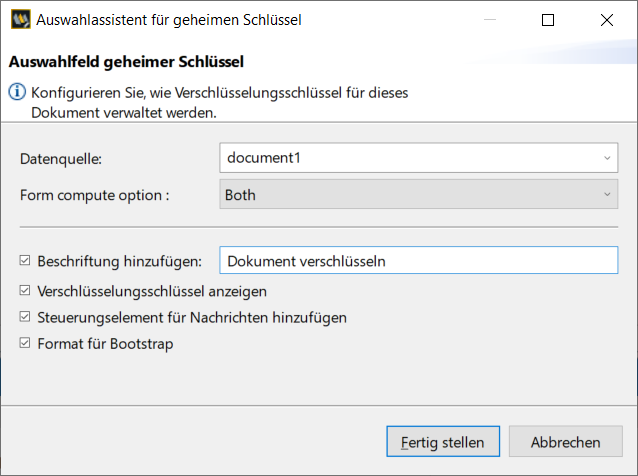638x476 pixels.
Task: Click the Fertig stellen button
Action: pos(443,441)
